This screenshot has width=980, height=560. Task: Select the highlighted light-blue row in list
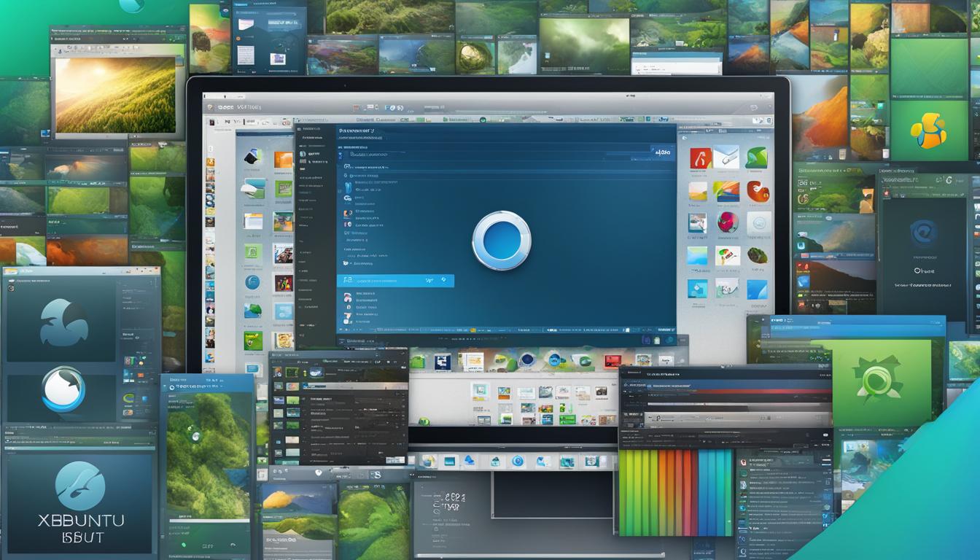tap(395, 280)
